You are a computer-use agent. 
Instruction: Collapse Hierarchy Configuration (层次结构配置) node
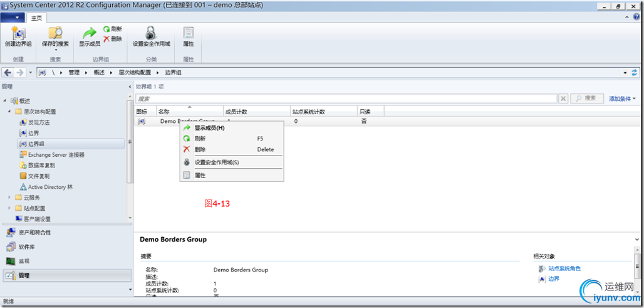pos(9,112)
